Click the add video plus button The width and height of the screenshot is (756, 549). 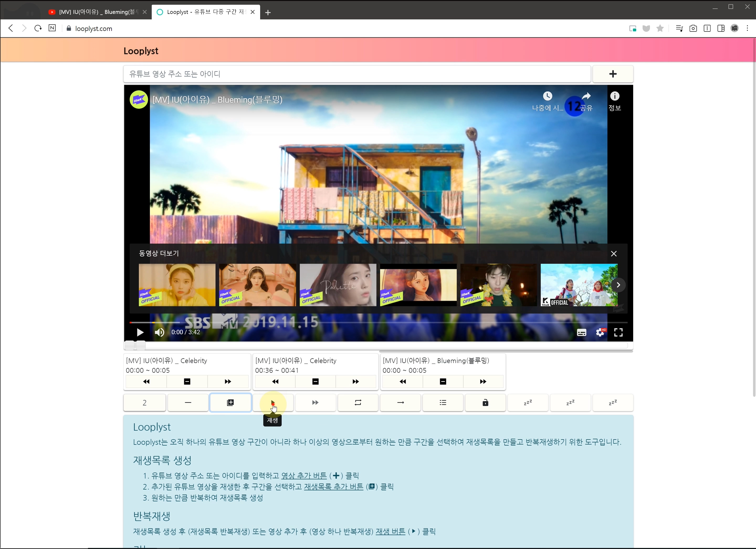click(x=613, y=74)
